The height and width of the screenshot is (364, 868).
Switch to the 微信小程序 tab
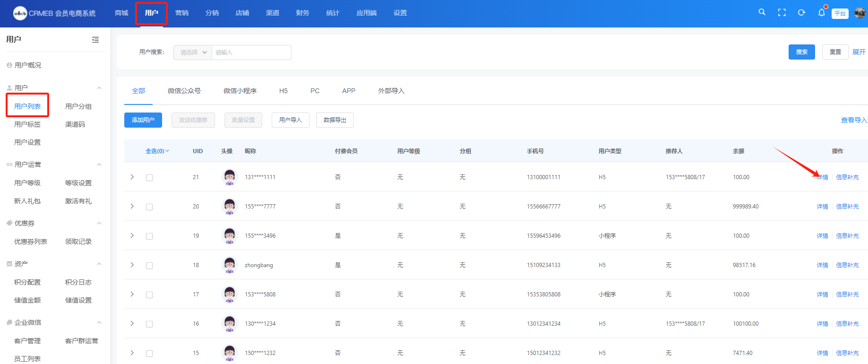pos(240,91)
